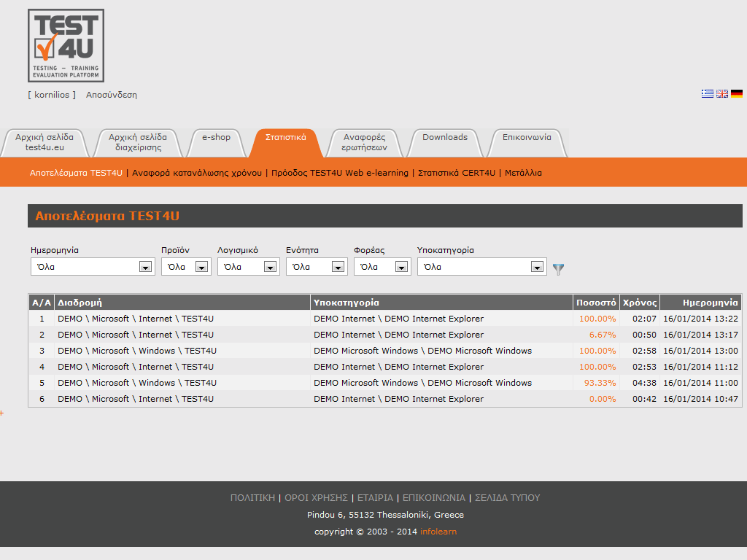Sort by the Χρόνος column header

[x=640, y=303]
